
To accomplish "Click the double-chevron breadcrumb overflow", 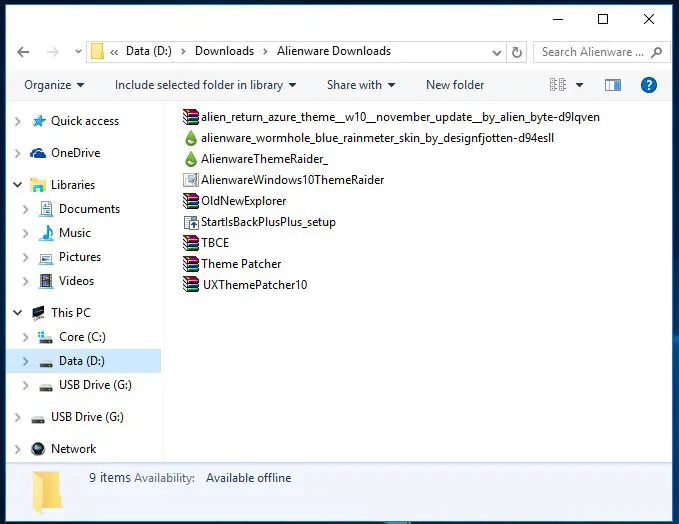I will (114, 52).
